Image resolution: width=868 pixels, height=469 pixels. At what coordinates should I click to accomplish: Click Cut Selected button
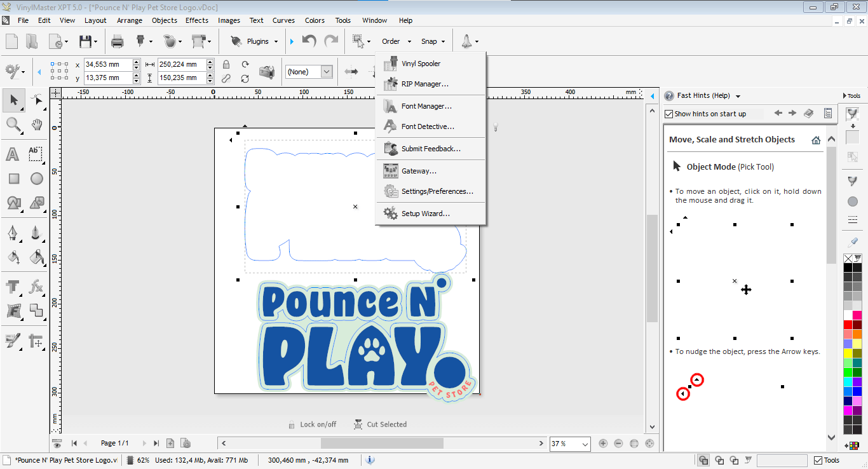point(381,425)
